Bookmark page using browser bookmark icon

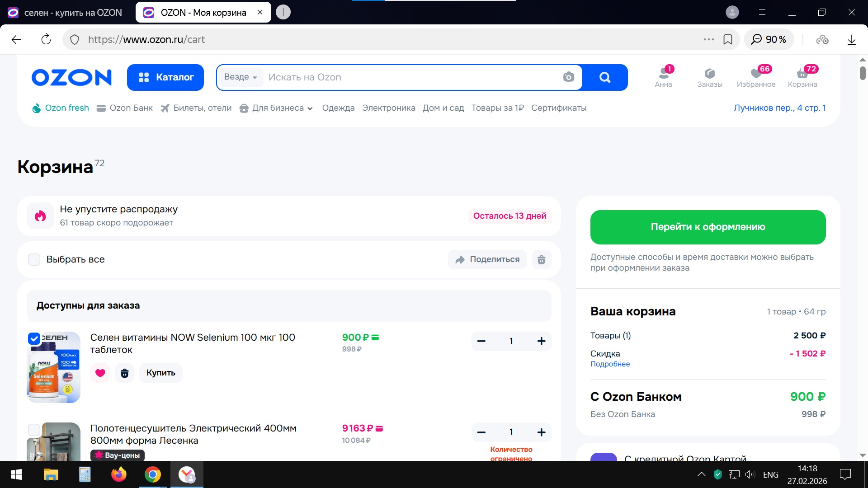(728, 40)
